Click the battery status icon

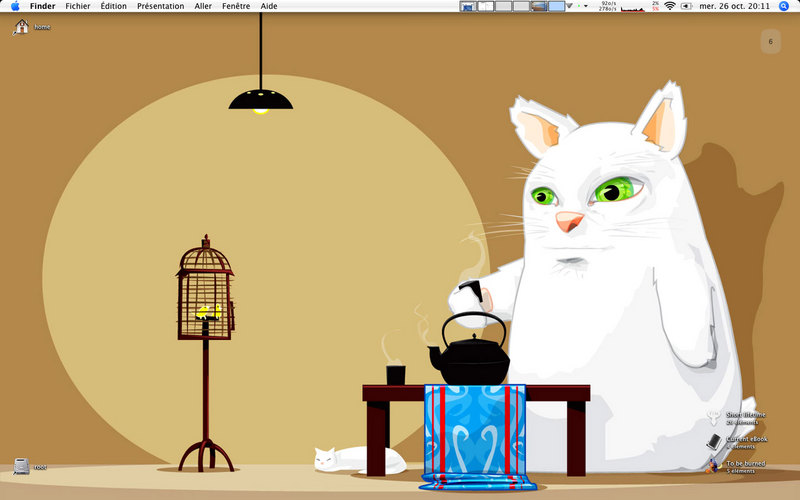click(x=687, y=6)
